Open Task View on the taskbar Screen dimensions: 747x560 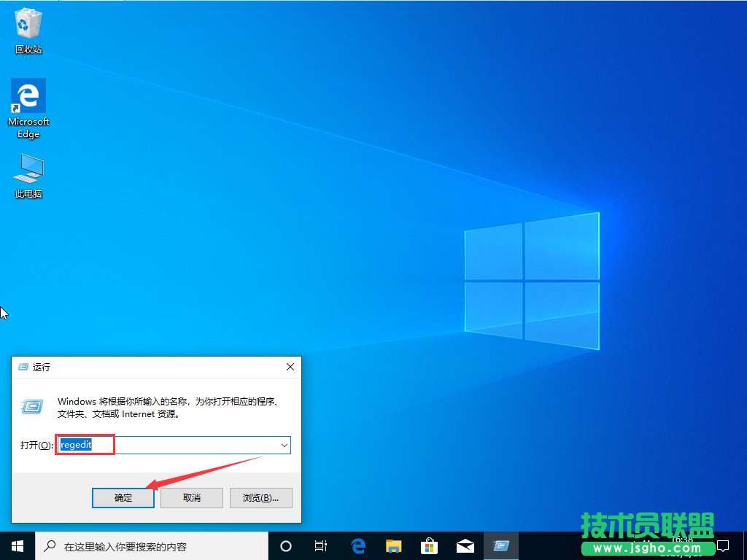[321, 545]
